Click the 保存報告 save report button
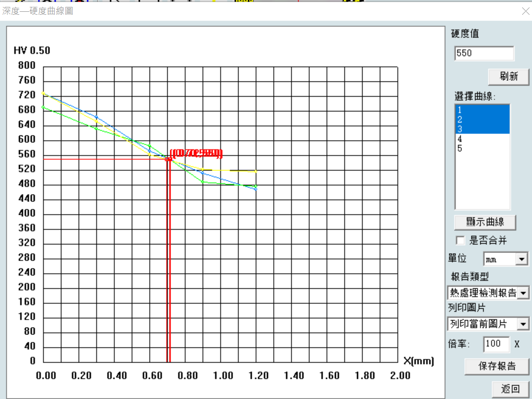Screen dimensions: 532x399 (x=497, y=366)
